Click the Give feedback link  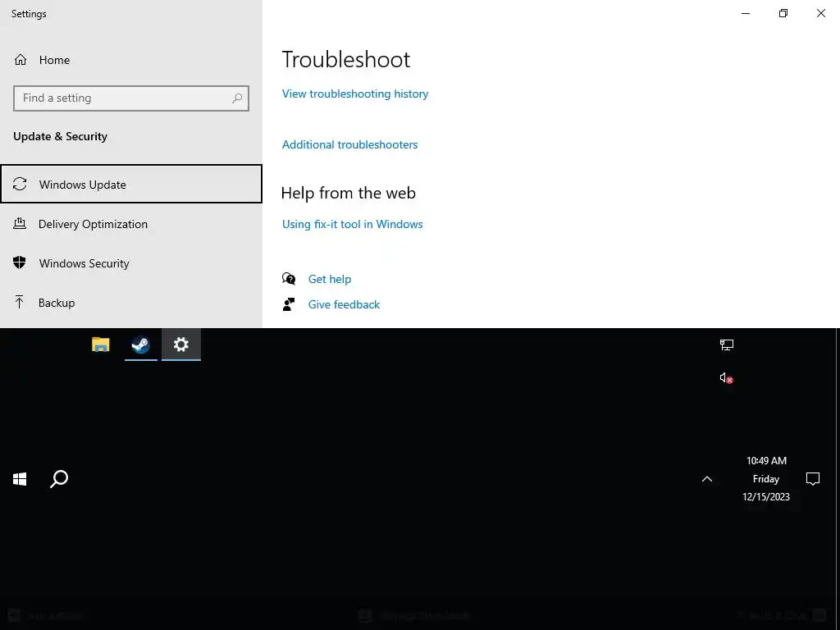pyautogui.click(x=344, y=304)
